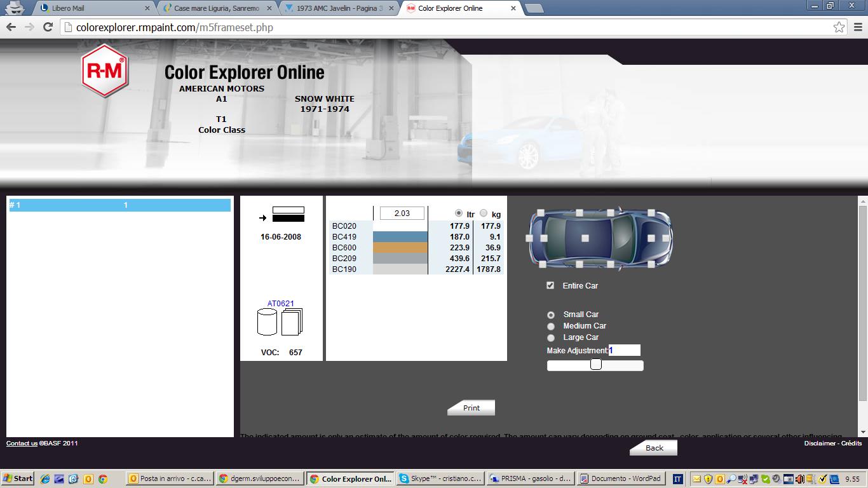Click the browser forward arrow
Screen dimensions: 868x488
click(x=29, y=27)
